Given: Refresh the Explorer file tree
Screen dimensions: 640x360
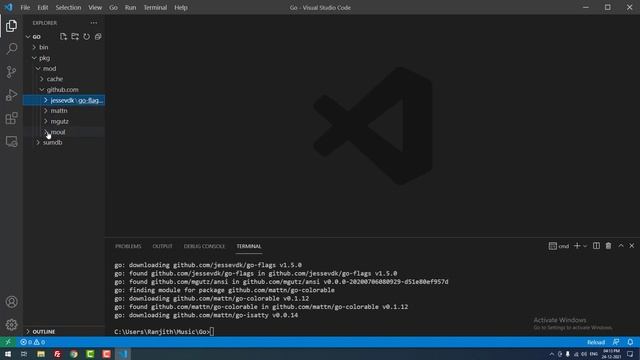Looking at the screenshot, I should coord(87,37).
